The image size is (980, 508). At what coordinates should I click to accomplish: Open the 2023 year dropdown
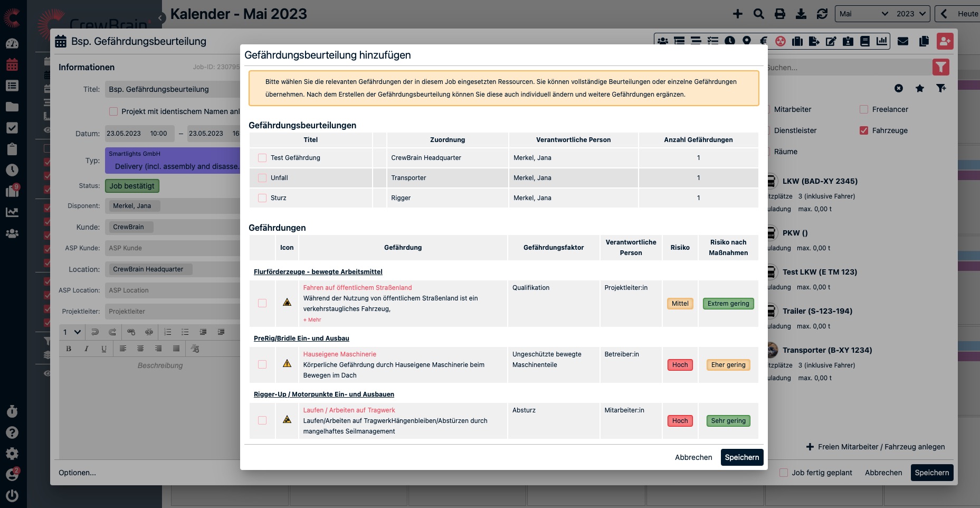[x=911, y=14]
